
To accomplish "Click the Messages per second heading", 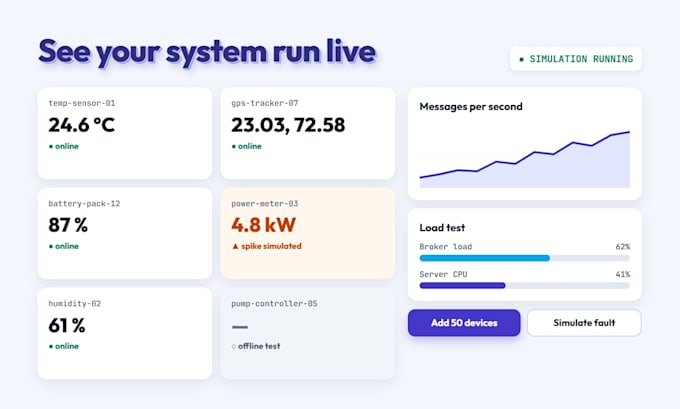I will click(x=471, y=107).
